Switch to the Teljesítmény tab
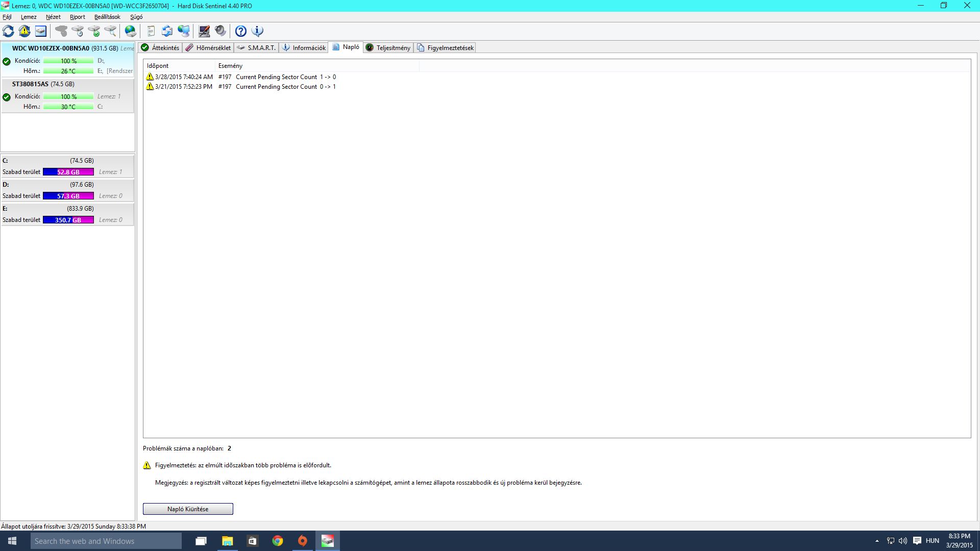Image resolution: width=980 pixels, height=551 pixels. pyautogui.click(x=388, y=47)
